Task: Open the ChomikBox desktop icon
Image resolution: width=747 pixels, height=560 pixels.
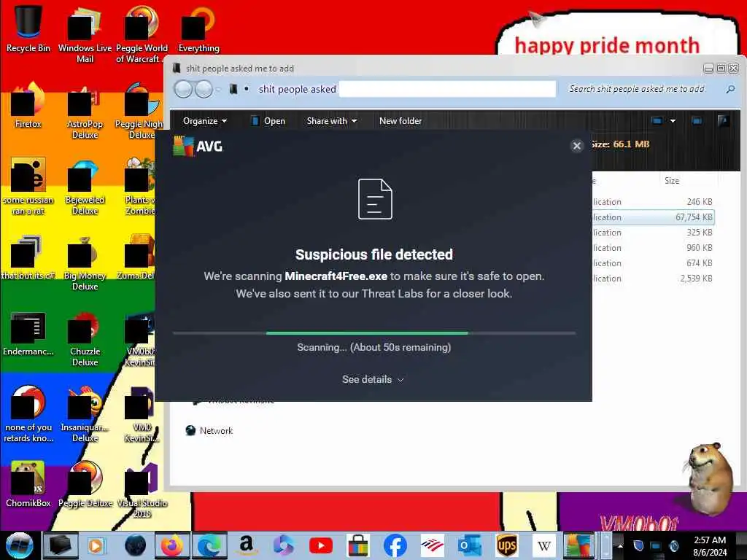Action: coord(28,484)
